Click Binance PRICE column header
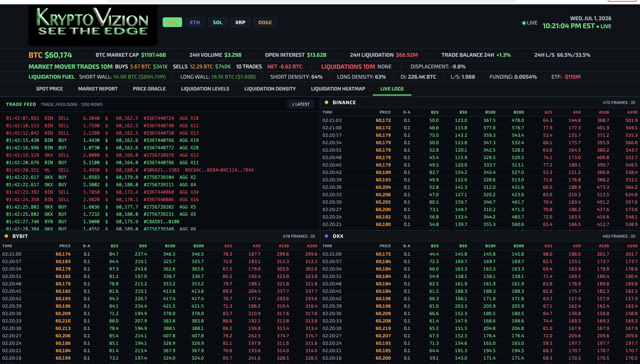The width and height of the screenshot is (640, 364). [385, 112]
